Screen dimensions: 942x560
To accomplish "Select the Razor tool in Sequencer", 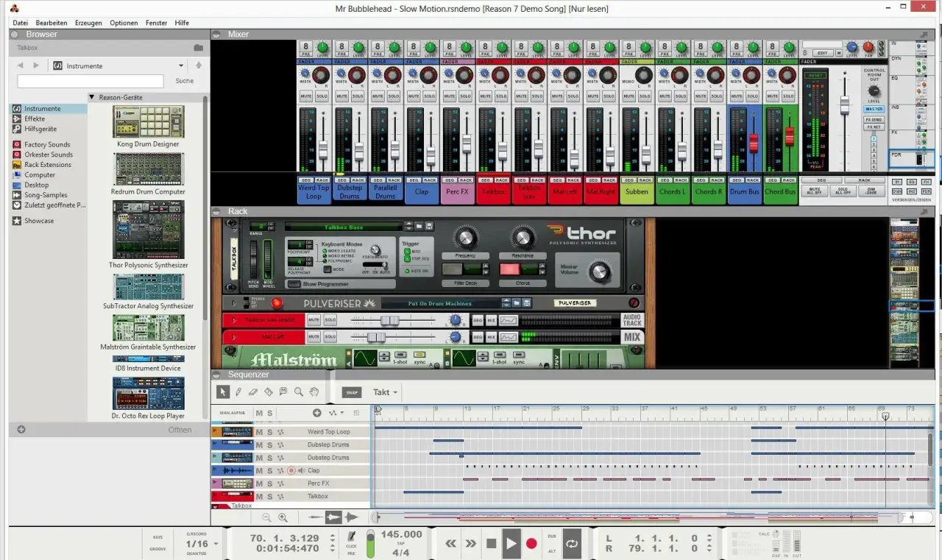I will [269, 392].
